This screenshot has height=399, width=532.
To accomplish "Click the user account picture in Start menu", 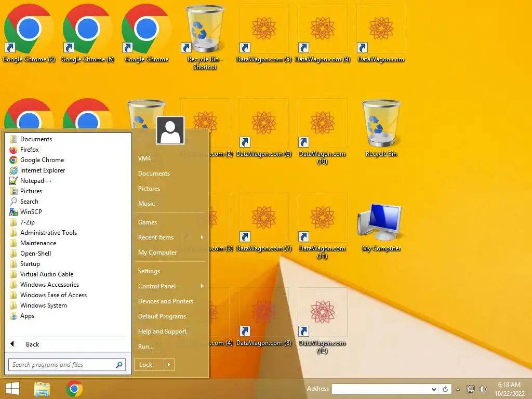I will click(x=170, y=130).
